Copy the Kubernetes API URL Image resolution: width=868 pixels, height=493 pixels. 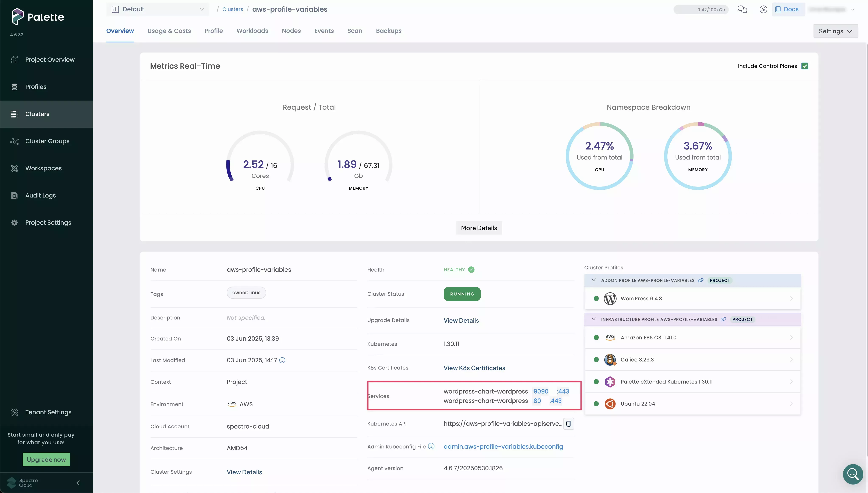click(568, 424)
